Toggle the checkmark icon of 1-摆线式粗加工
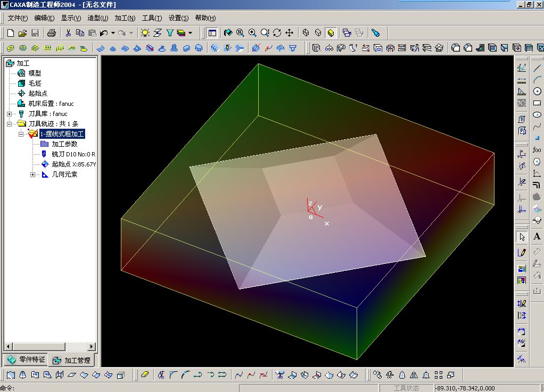 tap(32, 134)
